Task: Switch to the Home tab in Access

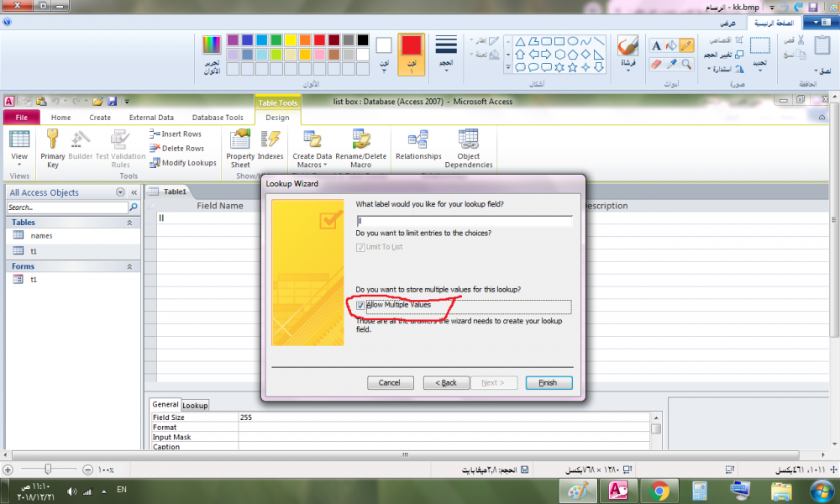Action: click(x=60, y=118)
